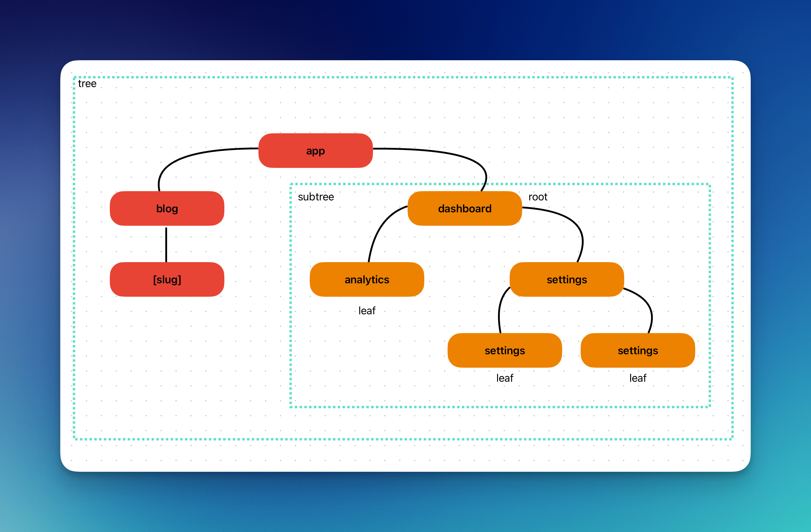Select the bottom-right settings leaf node
This screenshot has height=532, width=811.
point(637,350)
